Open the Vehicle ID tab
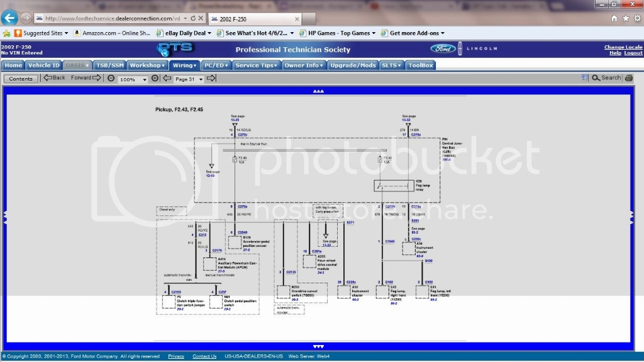644x362 pixels. click(x=44, y=65)
